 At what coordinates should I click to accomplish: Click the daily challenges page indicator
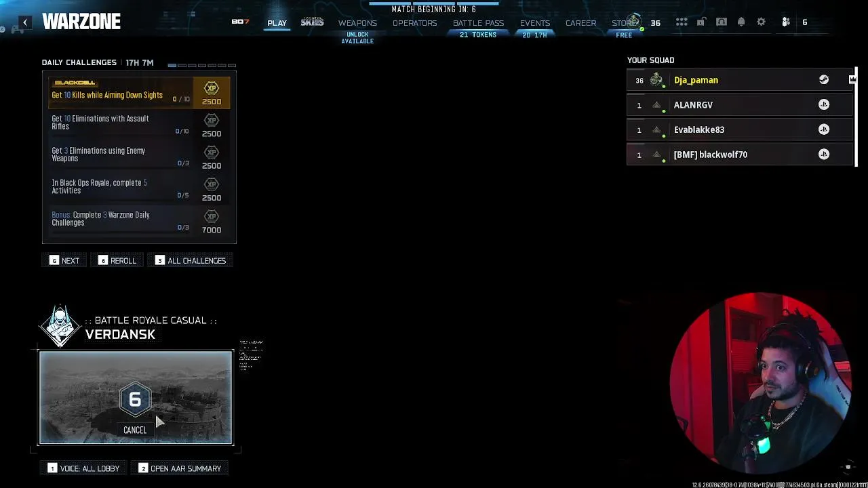(201, 65)
